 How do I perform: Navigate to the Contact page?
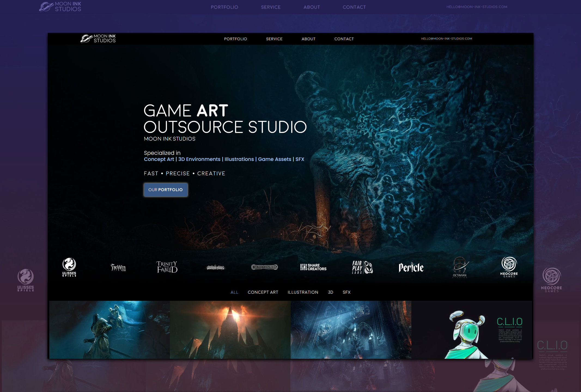click(x=344, y=39)
